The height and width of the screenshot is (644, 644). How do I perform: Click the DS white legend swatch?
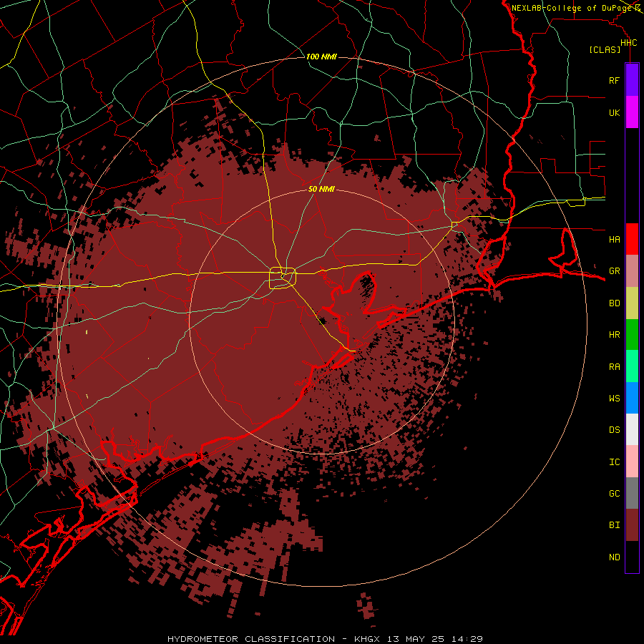coord(632,429)
